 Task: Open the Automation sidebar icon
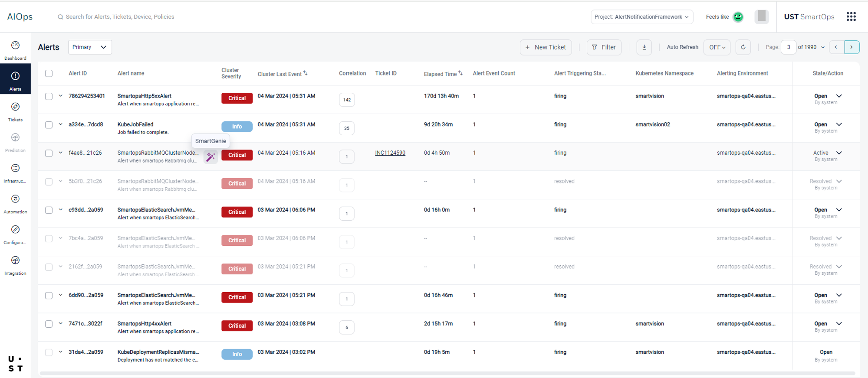point(15,199)
